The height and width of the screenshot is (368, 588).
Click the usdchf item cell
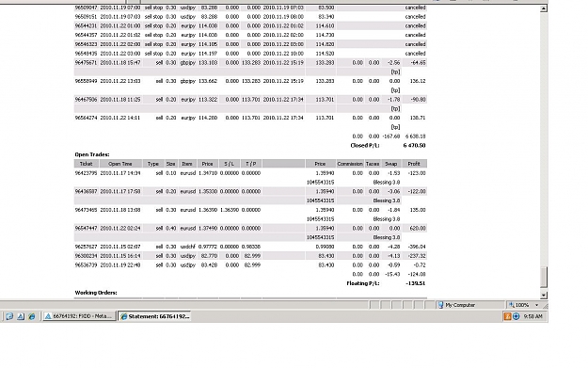tap(188, 247)
